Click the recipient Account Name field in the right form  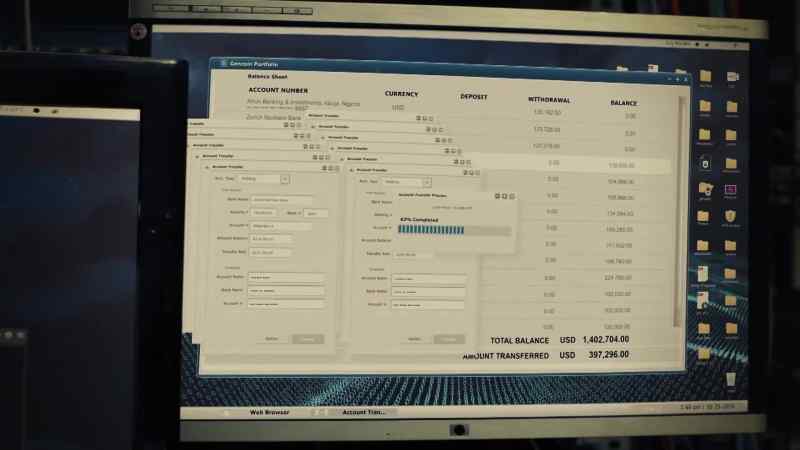429,279
